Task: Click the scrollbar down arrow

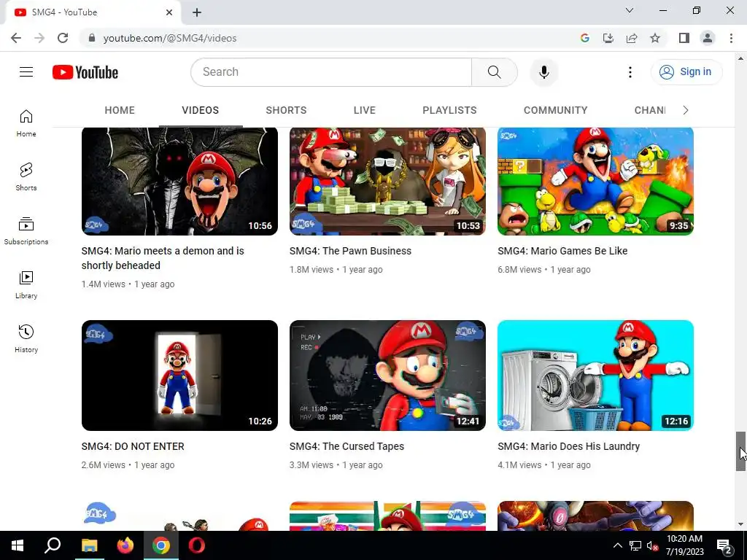Action: pos(740,524)
